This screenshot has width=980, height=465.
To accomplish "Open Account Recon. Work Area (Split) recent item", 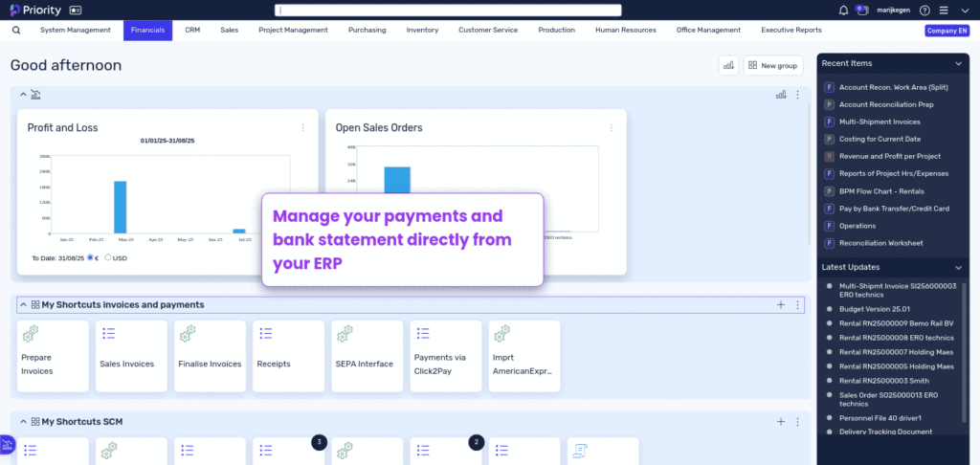I will (893, 87).
